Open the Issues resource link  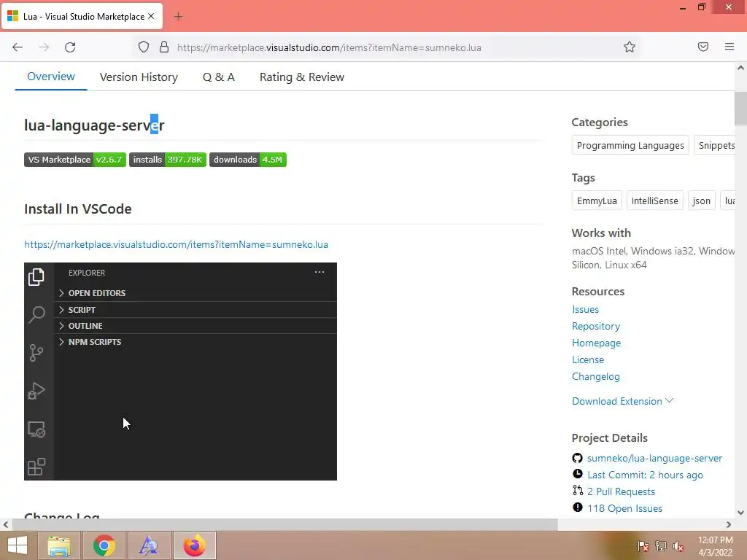pos(586,309)
